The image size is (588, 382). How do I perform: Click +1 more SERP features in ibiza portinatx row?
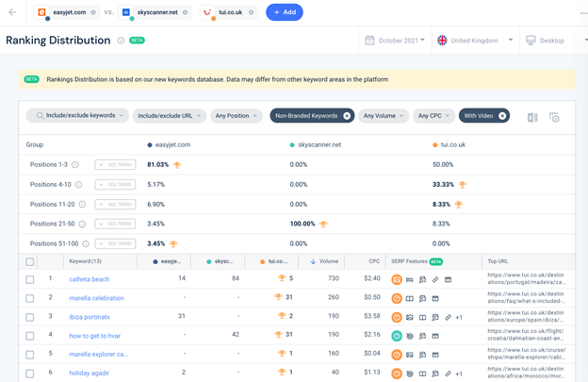[459, 318]
